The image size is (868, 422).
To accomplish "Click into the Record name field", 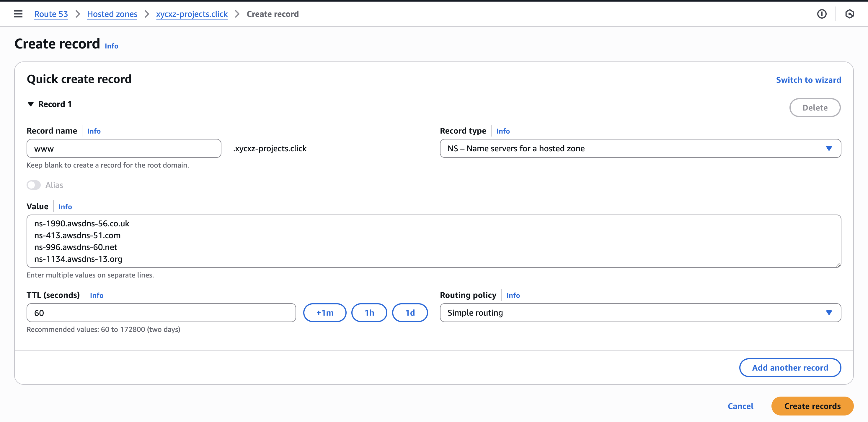I will 124,148.
